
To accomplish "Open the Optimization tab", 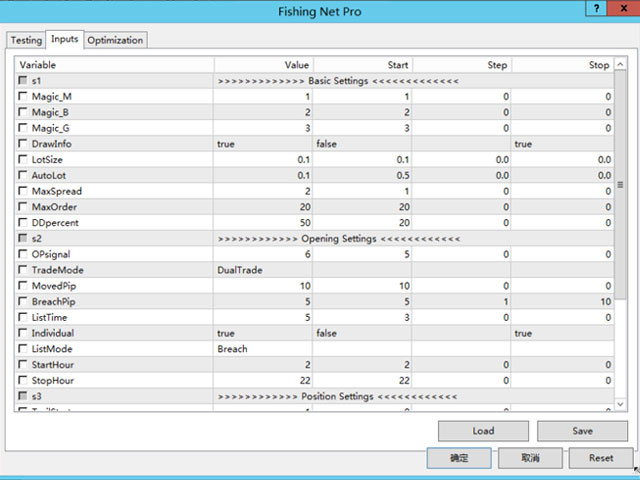I will [x=115, y=40].
